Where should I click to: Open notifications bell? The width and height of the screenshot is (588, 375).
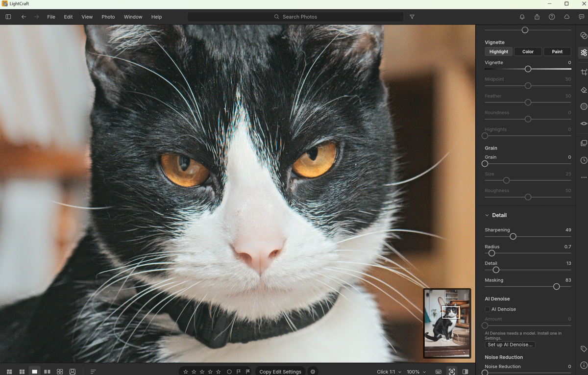522,17
